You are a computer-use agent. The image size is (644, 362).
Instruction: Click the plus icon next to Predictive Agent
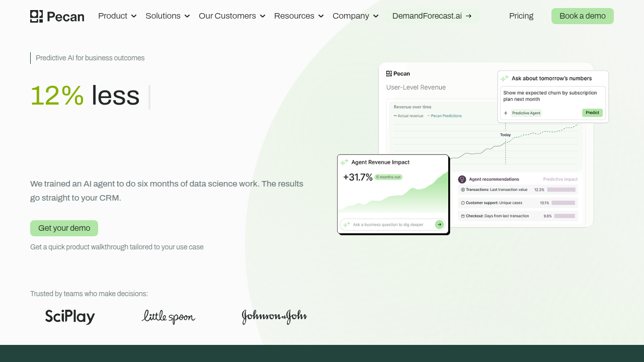(x=506, y=113)
